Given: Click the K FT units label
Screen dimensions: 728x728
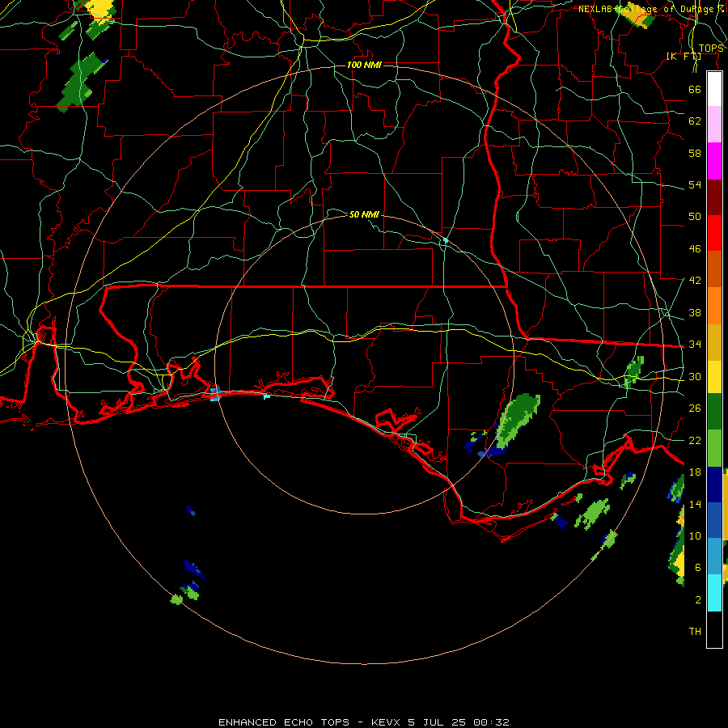Looking at the screenshot, I should [684, 57].
